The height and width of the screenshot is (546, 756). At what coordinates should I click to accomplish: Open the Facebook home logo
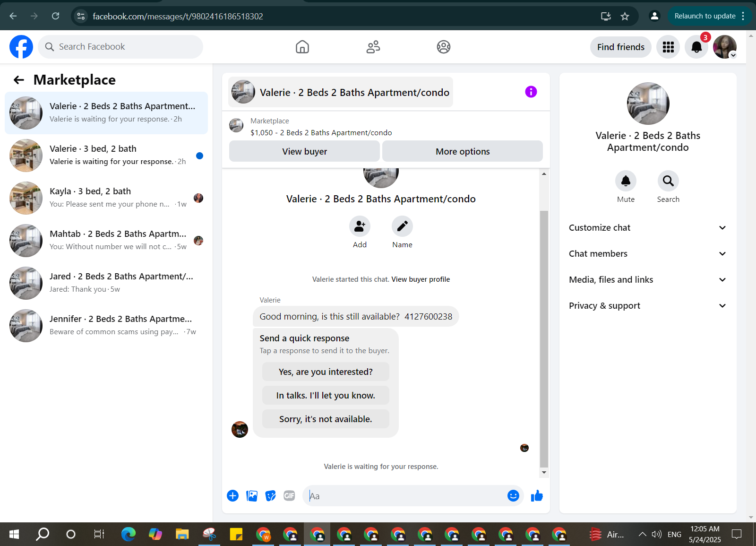point(21,47)
